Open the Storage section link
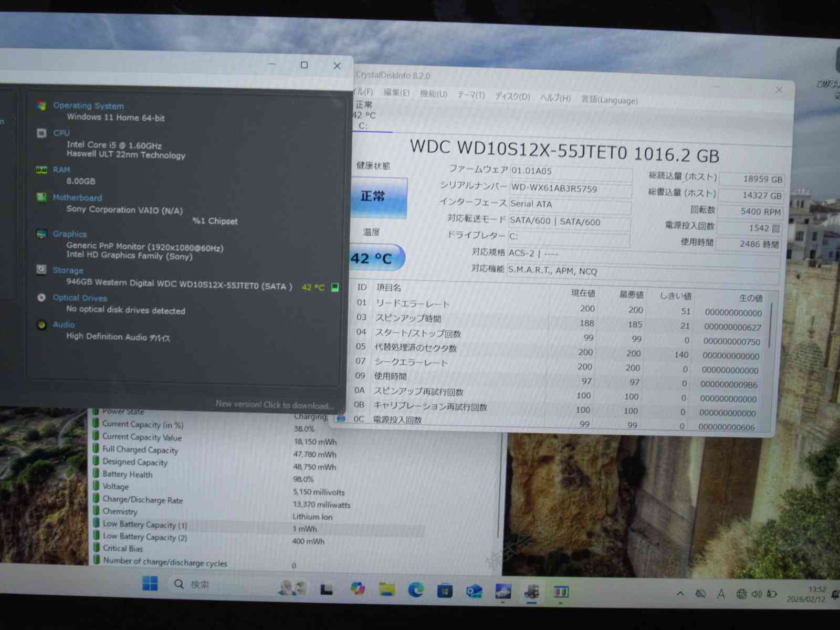Screen dimensions: 840x630 click(x=68, y=270)
